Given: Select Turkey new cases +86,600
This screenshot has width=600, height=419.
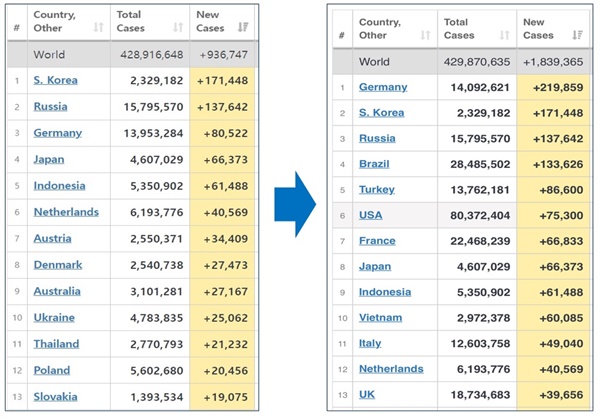Looking at the screenshot, I should 561,190.
